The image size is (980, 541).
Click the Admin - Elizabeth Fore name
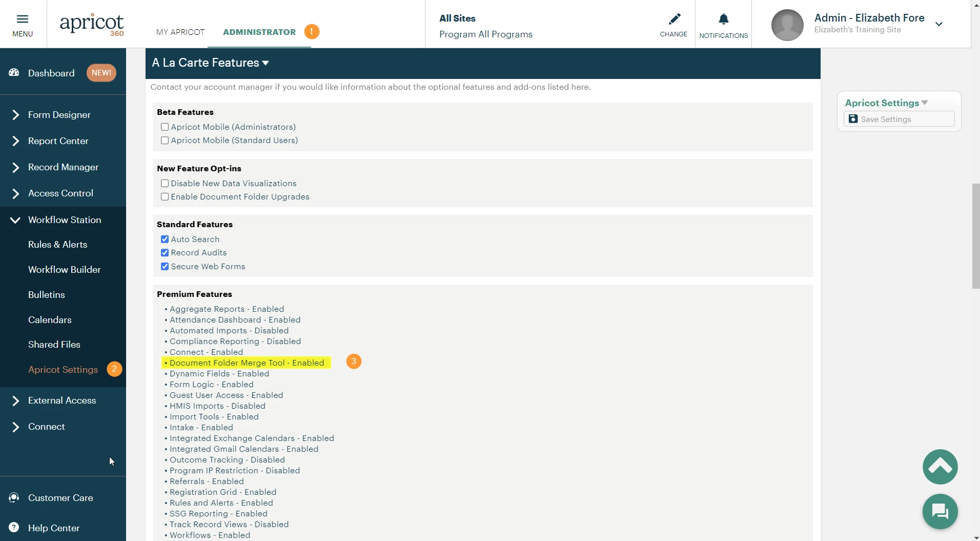coord(869,18)
